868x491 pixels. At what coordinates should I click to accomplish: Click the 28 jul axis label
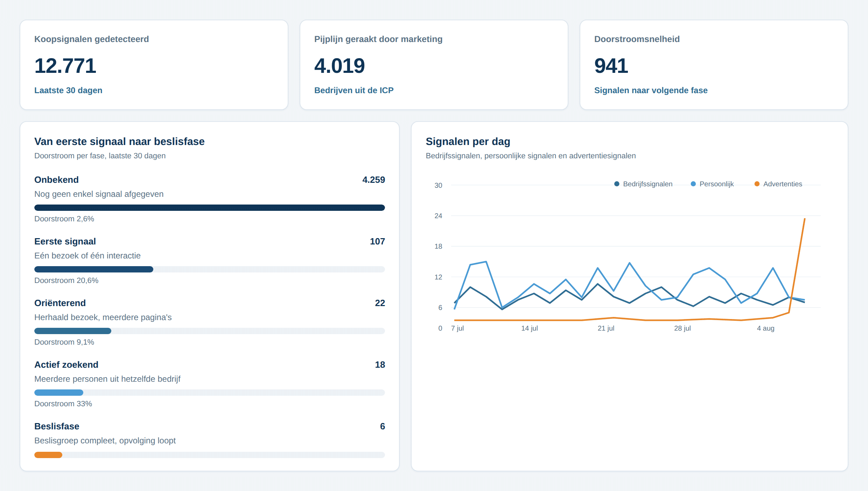[682, 328]
